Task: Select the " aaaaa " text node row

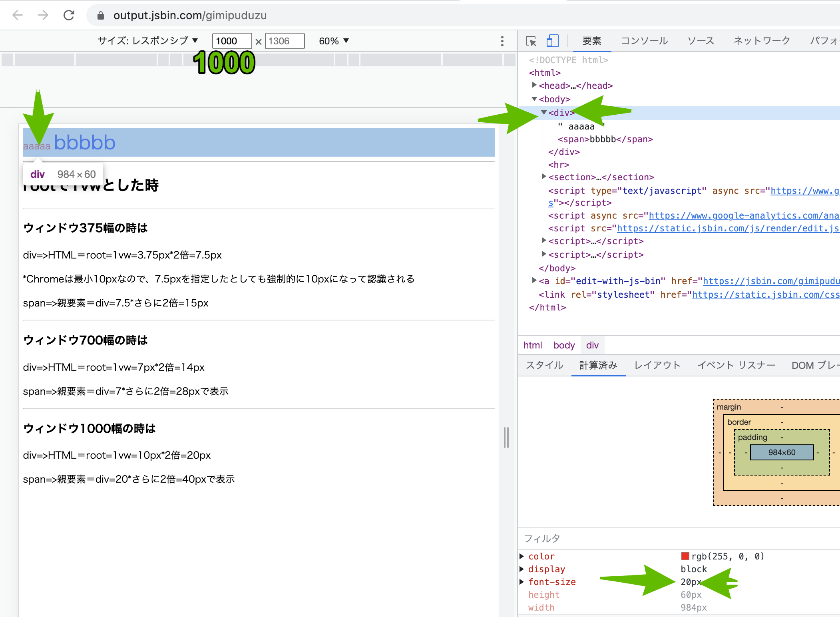Action: click(581, 126)
